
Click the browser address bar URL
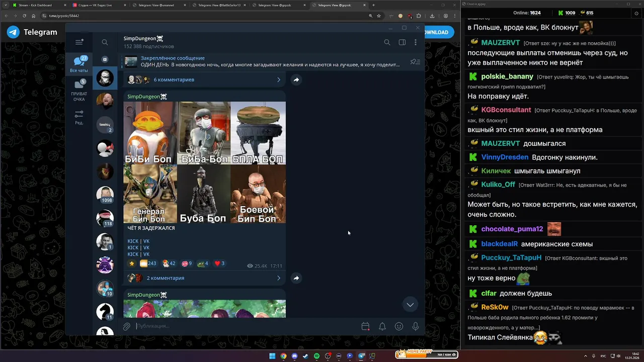(x=64, y=16)
